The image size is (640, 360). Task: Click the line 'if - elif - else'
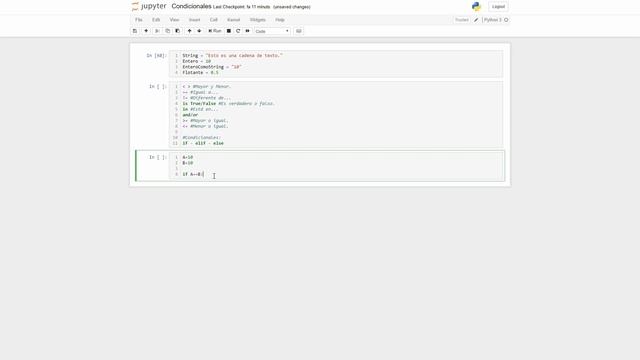203,143
